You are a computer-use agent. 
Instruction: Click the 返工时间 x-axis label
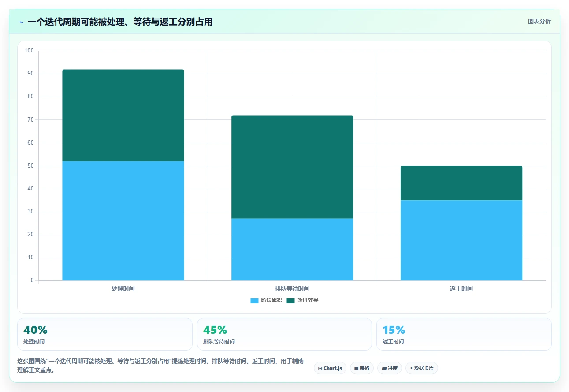pyautogui.click(x=461, y=288)
